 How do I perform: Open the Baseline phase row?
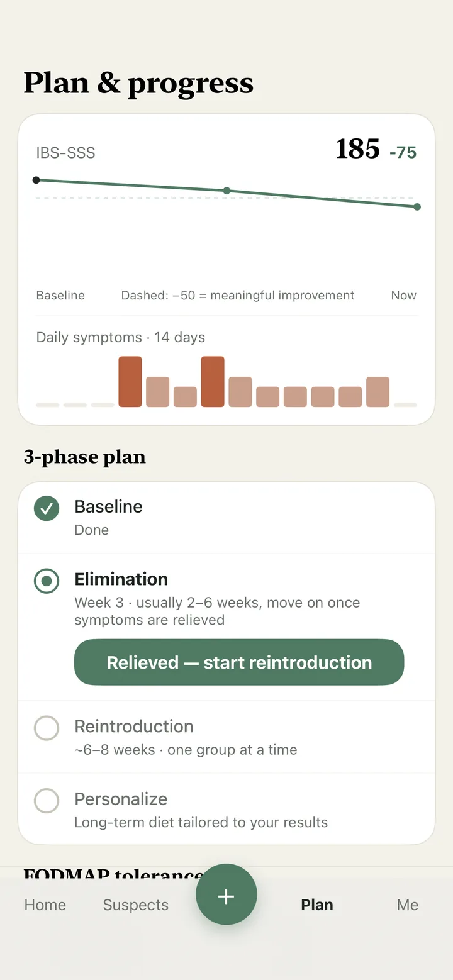[226, 518]
